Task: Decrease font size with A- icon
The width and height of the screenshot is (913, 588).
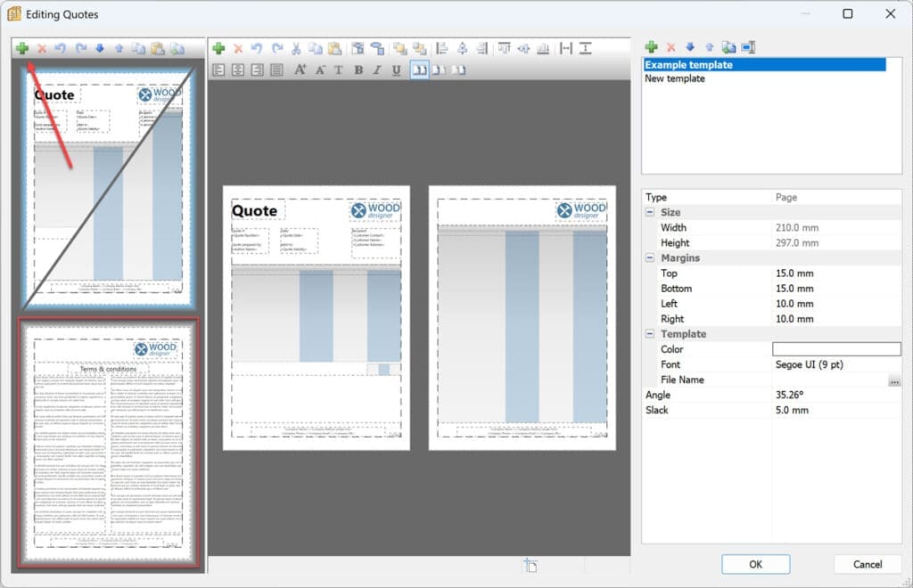Action: (x=320, y=70)
